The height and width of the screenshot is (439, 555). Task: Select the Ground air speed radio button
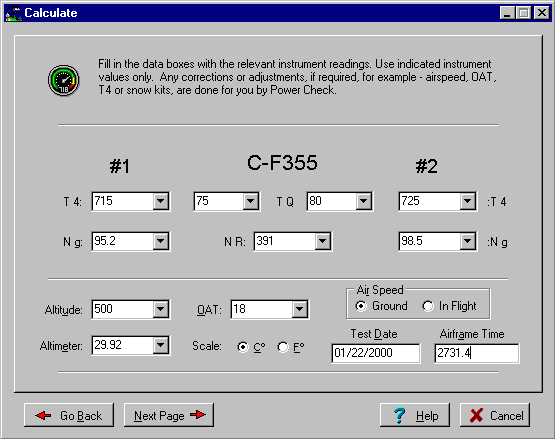point(361,306)
